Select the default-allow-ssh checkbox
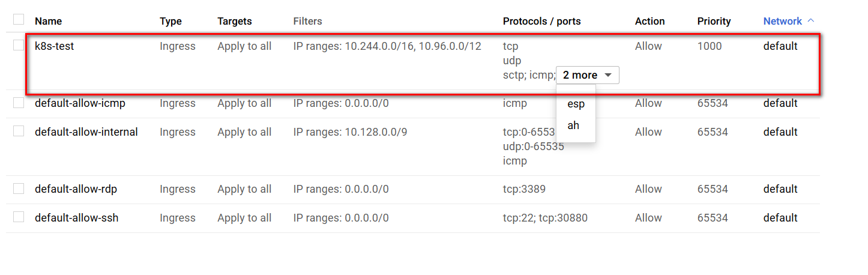 (x=19, y=217)
